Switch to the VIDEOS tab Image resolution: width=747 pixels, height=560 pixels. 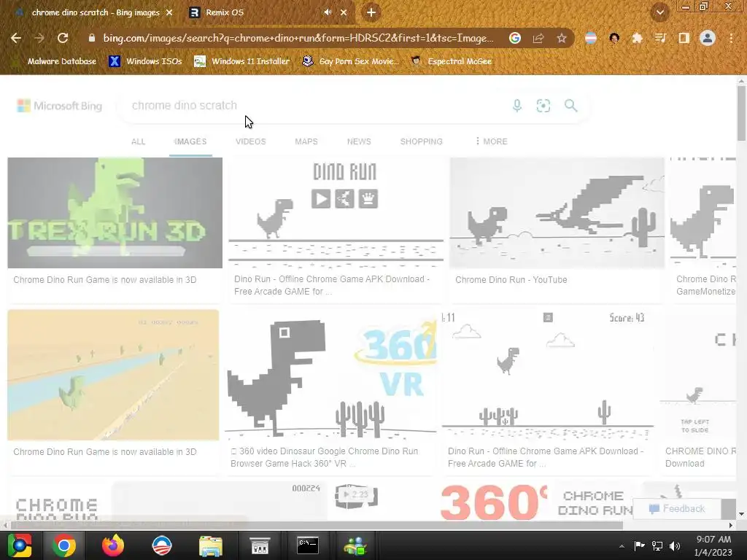(251, 141)
